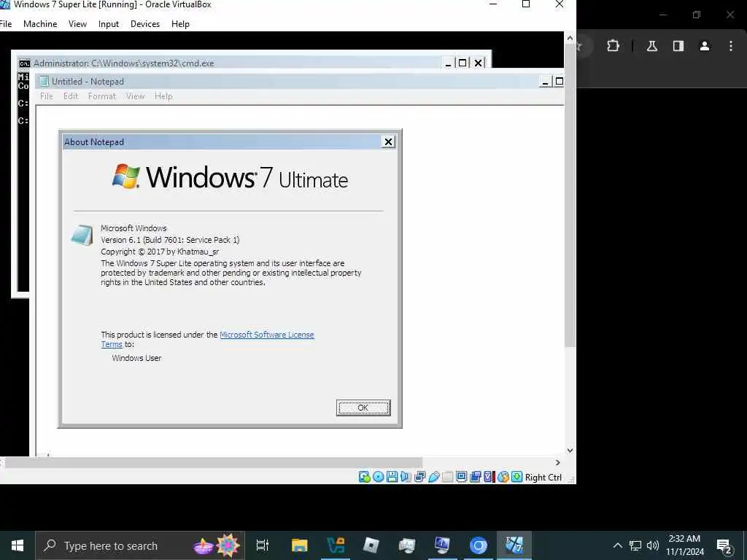Viewport: 747px width, 560px height.
Task: Open the browser three-dot menu
Action: 731,46
